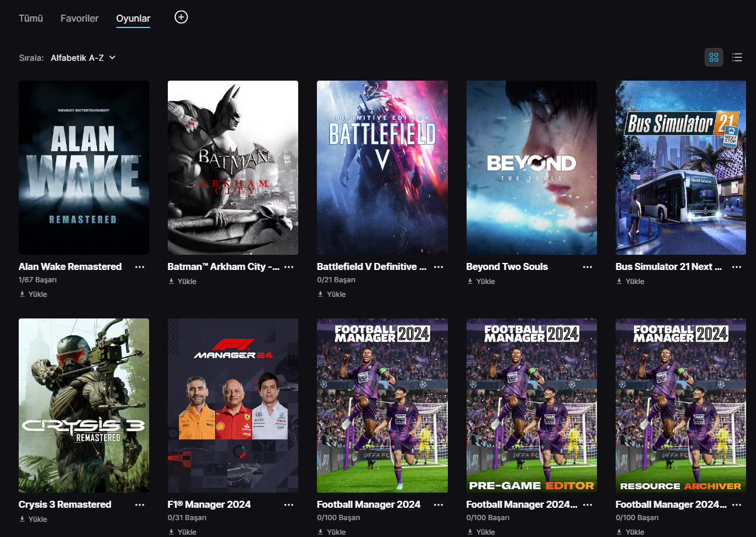View 0/100 Başarı under the Pre-Game Editor card
The height and width of the screenshot is (537, 756).
pos(488,518)
